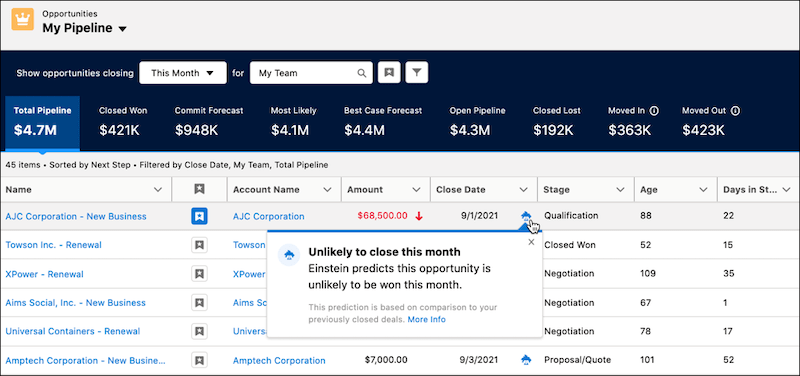Open the Age column menu chevron

[x=704, y=190]
